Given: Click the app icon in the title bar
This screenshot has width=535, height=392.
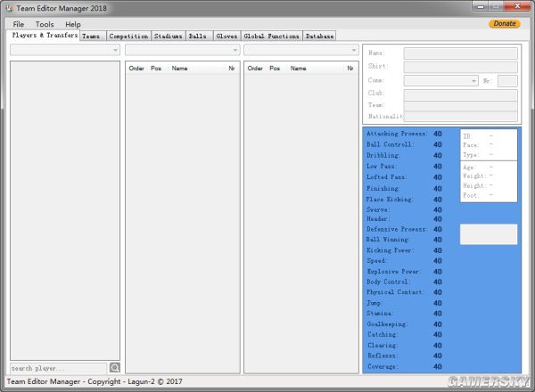Looking at the screenshot, I should pyautogui.click(x=9, y=8).
